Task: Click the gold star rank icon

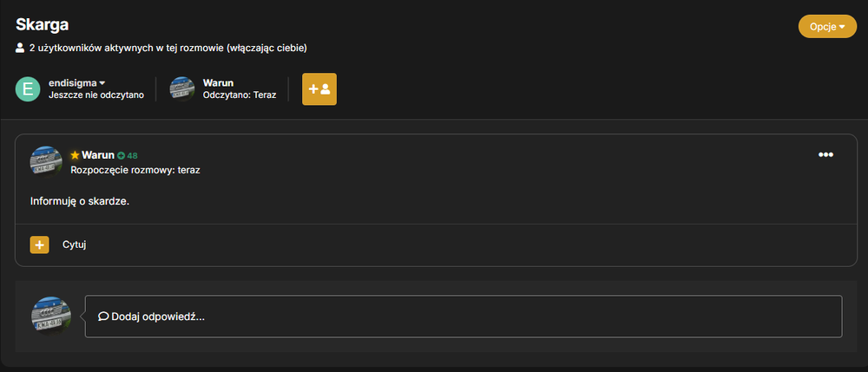Action: tap(76, 155)
